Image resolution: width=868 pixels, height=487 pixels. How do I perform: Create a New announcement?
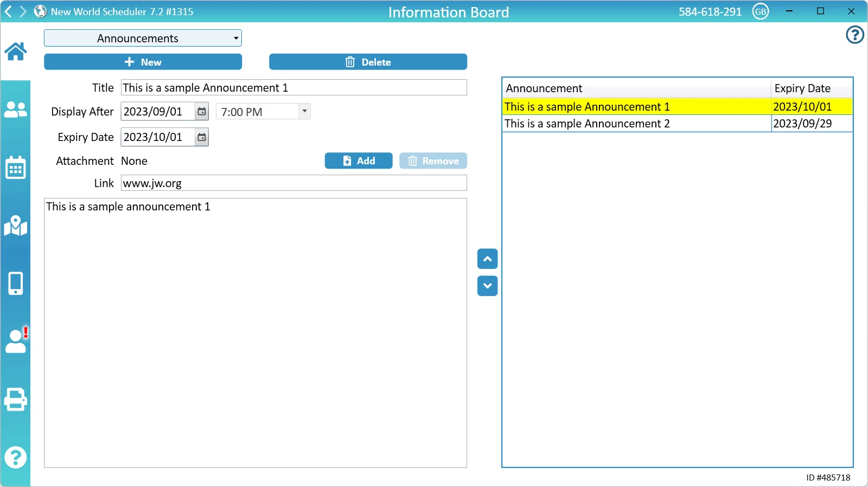click(x=143, y=62)
